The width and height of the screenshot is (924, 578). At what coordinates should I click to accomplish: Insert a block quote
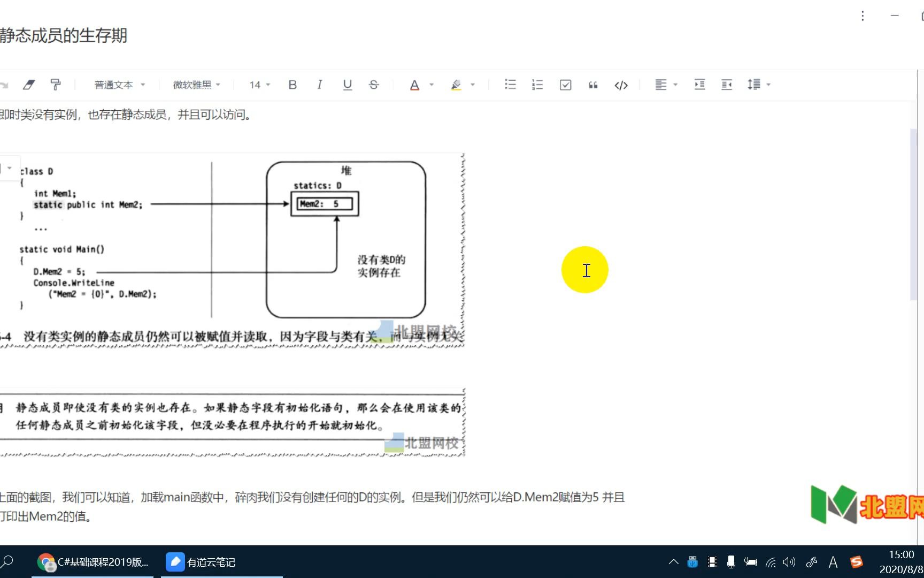point(592,85)
